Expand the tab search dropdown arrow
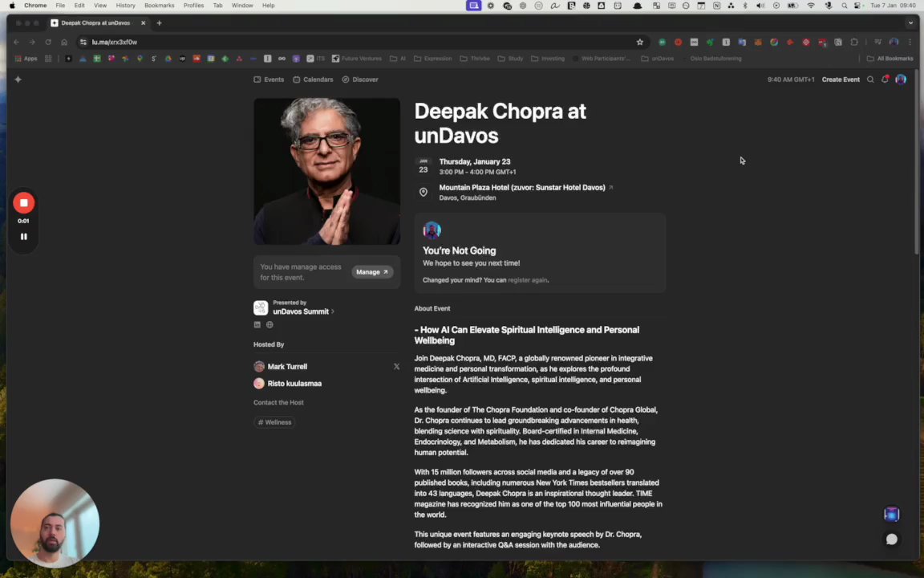924x578 pixels. pyautogui.click(x=910, y=23)
